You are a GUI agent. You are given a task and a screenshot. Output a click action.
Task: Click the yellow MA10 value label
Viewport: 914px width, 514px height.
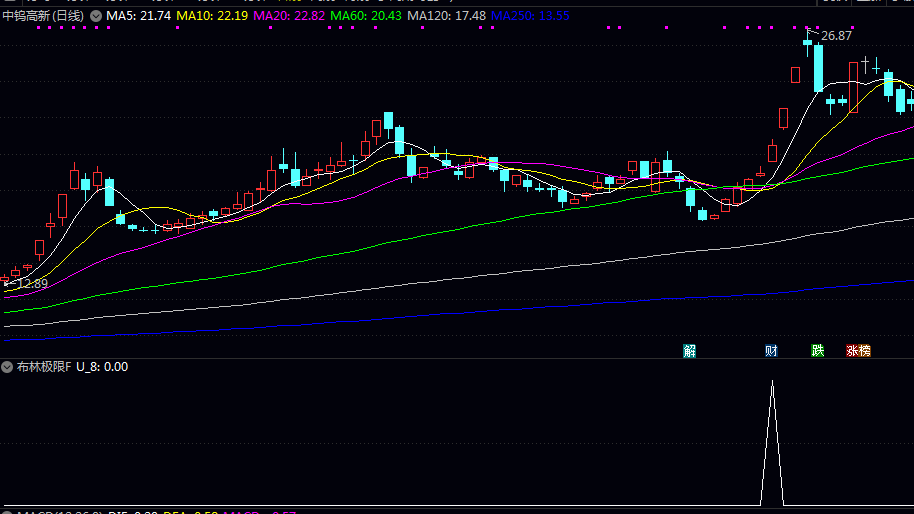click(x=212, y=16)
